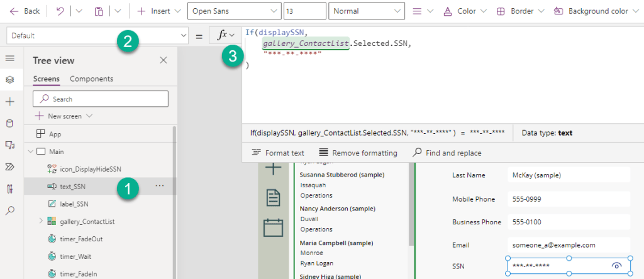The image size is (644, 279).
Task: Open the Background color picker
Action: pyautogui.click(x=597, y=11)
